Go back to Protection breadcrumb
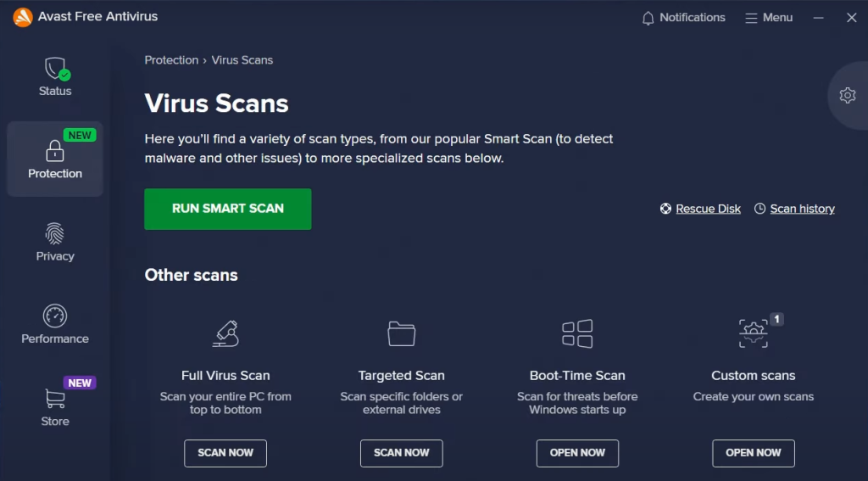This screenshot has width=868, height=481. point(171,60)
